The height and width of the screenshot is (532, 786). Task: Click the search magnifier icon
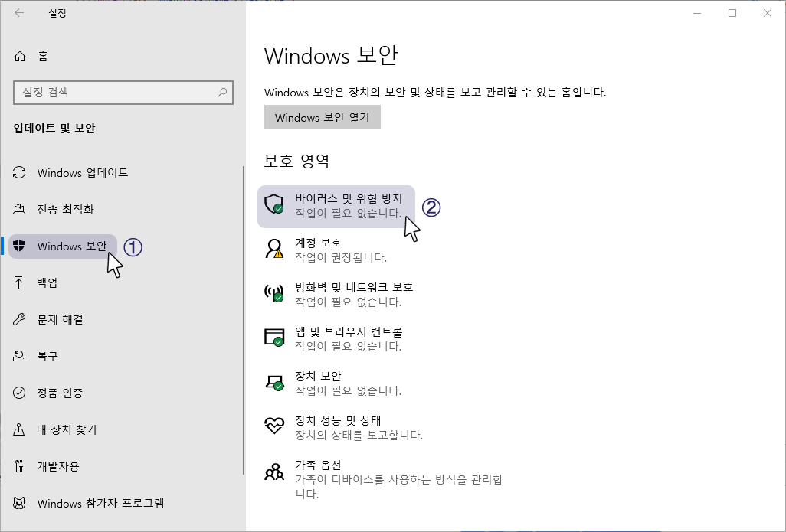222,92
